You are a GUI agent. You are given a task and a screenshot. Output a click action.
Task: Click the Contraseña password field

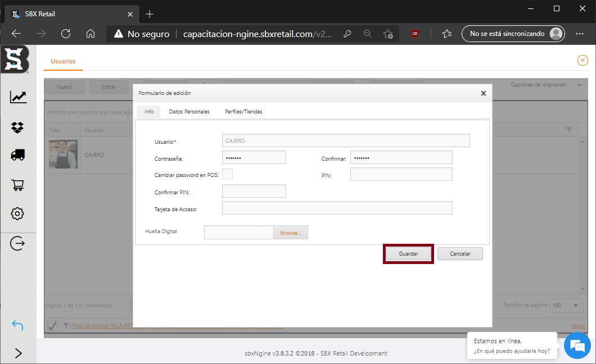pos(254,157)
